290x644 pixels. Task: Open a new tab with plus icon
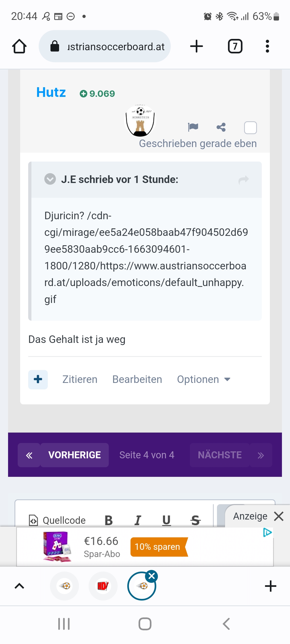point(197,46)
